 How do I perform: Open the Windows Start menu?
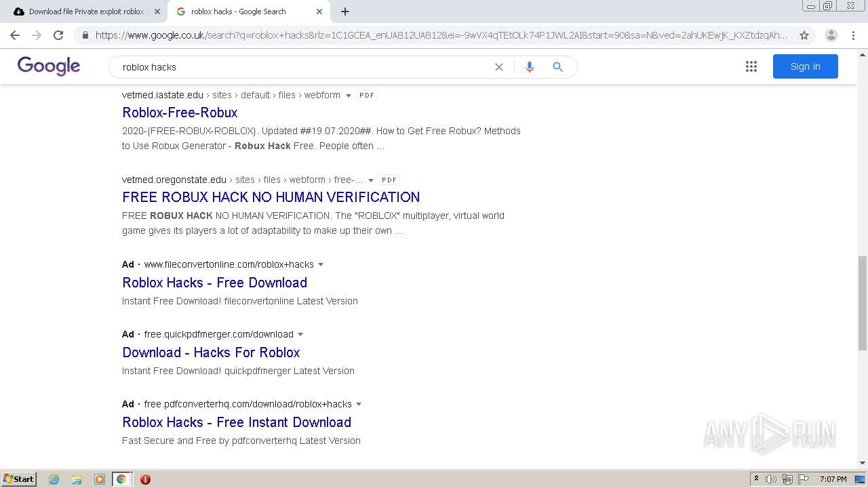click(x=19, y=479)
